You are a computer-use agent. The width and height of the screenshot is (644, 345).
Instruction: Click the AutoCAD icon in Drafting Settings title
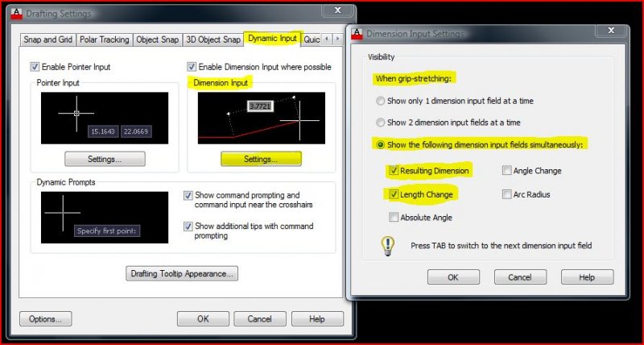(16, 14)
